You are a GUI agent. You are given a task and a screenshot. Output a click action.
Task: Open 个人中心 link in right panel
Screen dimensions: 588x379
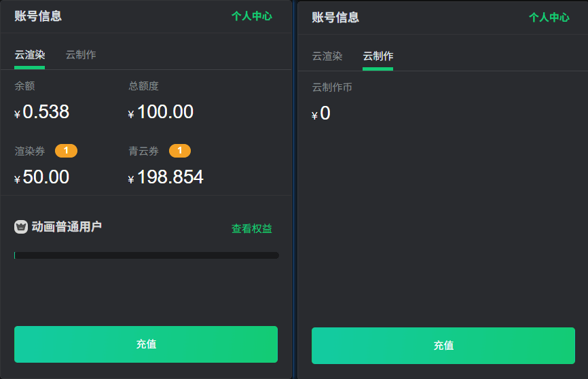(549, 17)
